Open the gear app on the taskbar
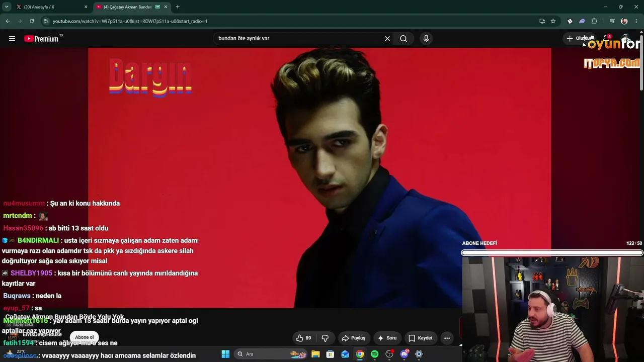Screen dimensions: 644x362 [x=419, y=354]
